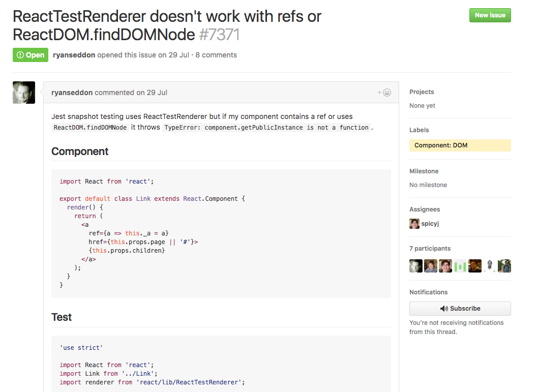Click the 'ref={a => this._a = a}' code line
The height and width of the screenshot is (392, 537).
[x=129, y=233]
